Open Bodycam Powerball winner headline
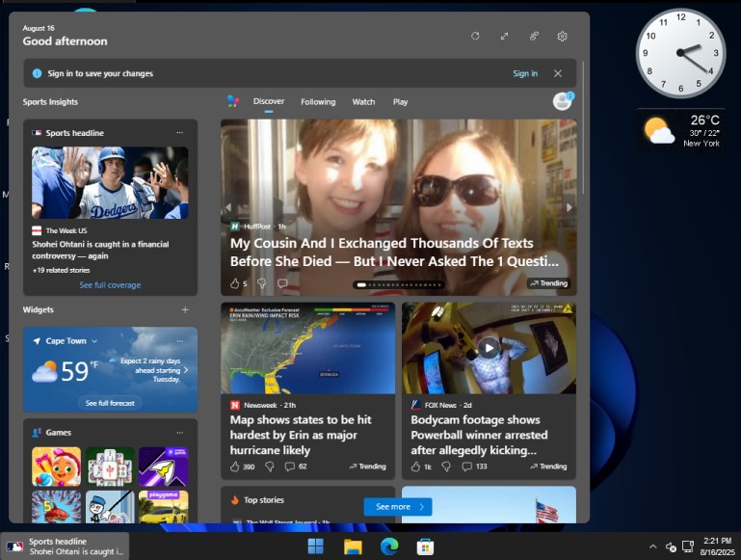The width and height of the screenshot is (741, 560). pos(479,435)
